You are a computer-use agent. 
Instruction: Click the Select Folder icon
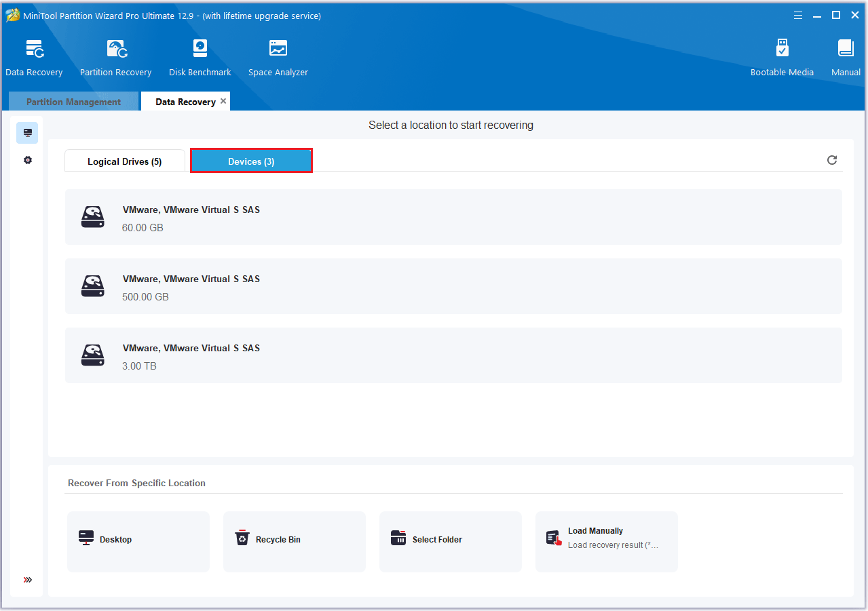[x=398, y=538]
